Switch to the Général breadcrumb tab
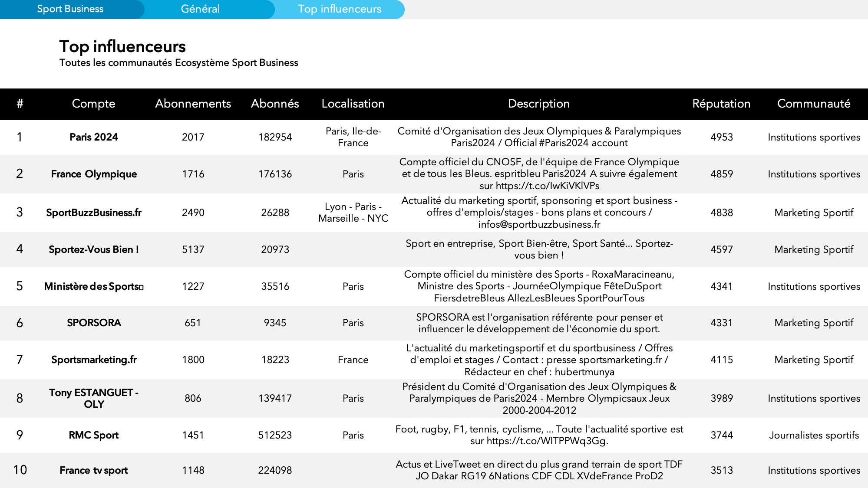 click(x=200, y=9)
